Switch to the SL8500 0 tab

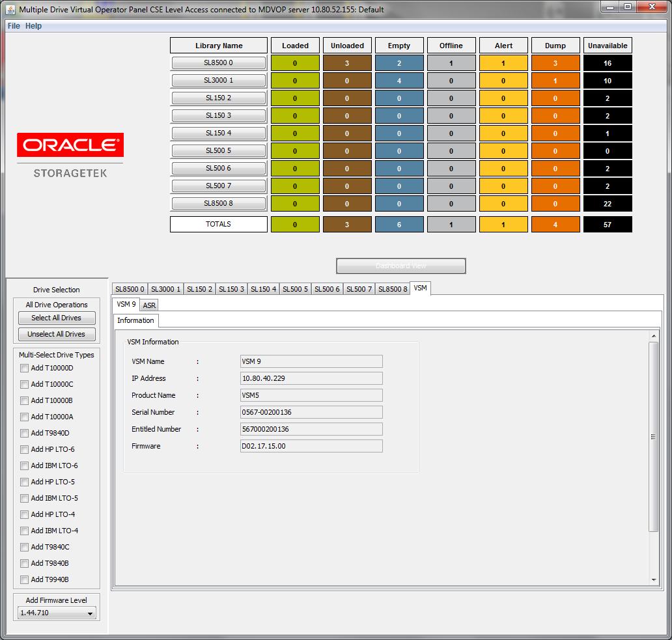click(x=130, y=289)
